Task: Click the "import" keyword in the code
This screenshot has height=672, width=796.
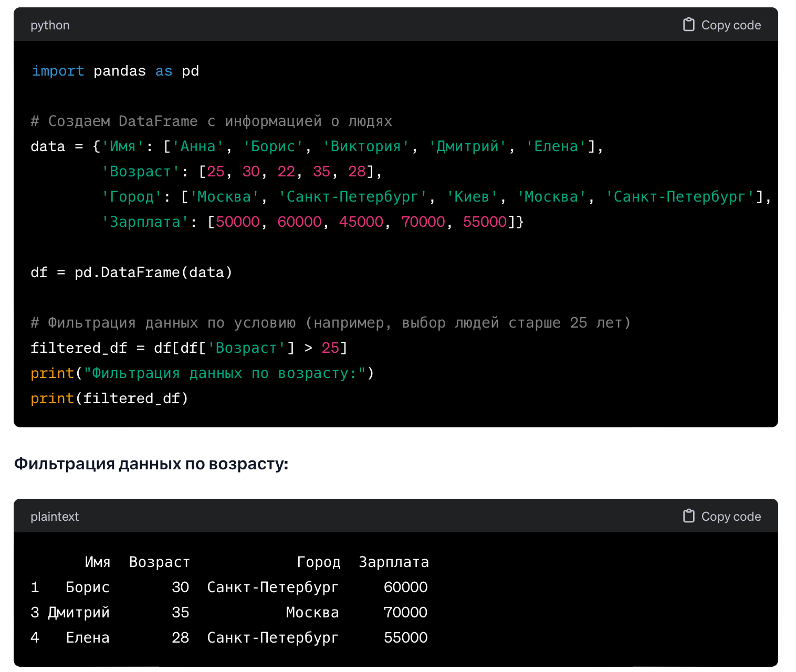Action: (58, 71)
